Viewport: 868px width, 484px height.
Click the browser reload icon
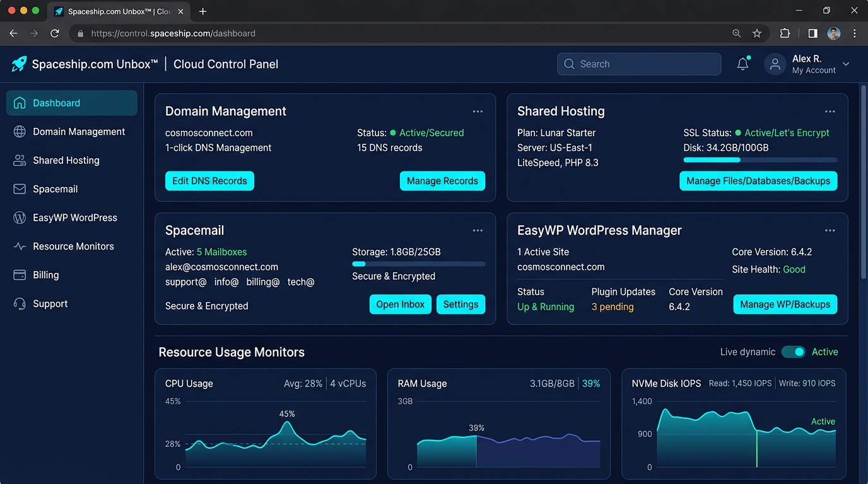(55, 33)
